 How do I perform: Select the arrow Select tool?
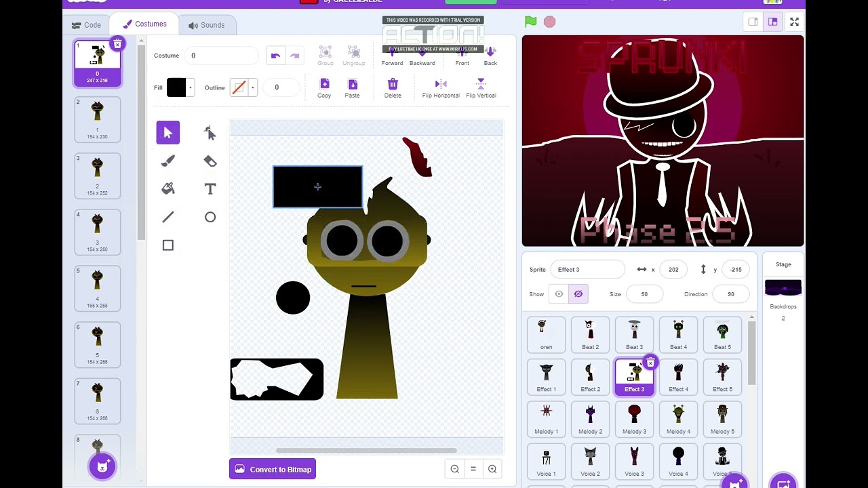168,133
